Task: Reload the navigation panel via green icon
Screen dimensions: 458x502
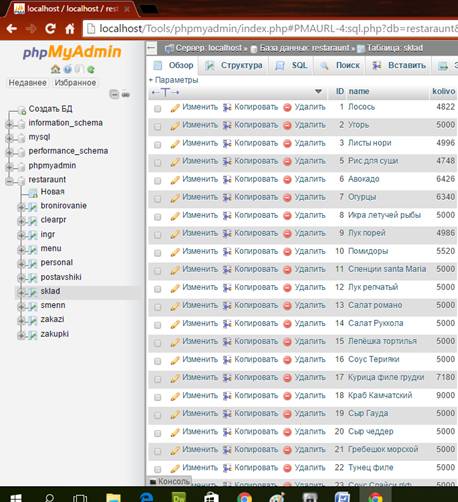Action: click(91, 69)
